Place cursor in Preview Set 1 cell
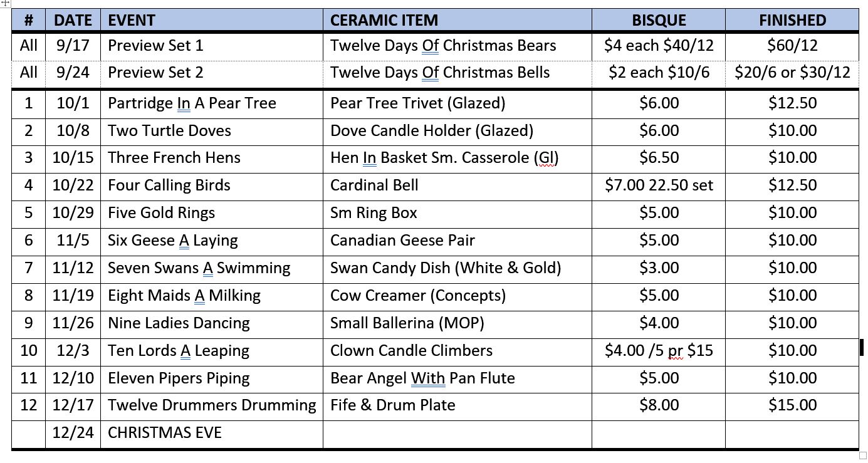Screen dimensions: 868x463 point(155,46)
